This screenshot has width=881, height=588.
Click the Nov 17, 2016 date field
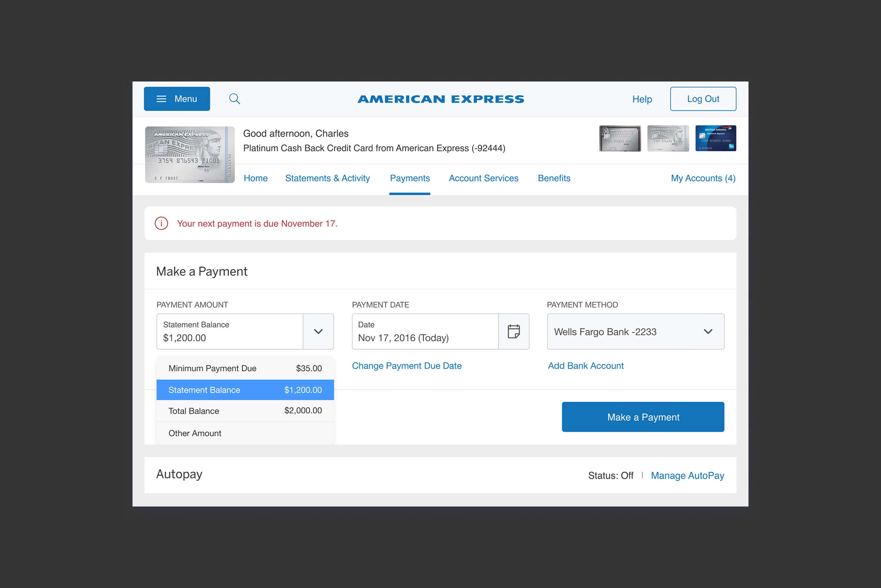425,331
